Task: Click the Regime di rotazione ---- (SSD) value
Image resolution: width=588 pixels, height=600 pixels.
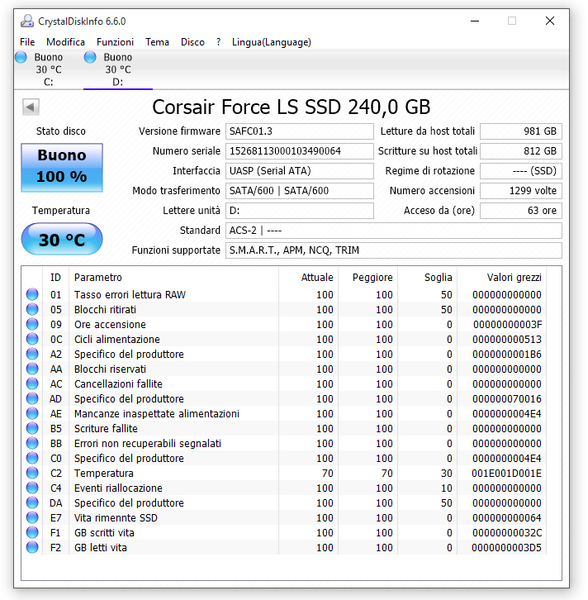Action: (521, 171)
